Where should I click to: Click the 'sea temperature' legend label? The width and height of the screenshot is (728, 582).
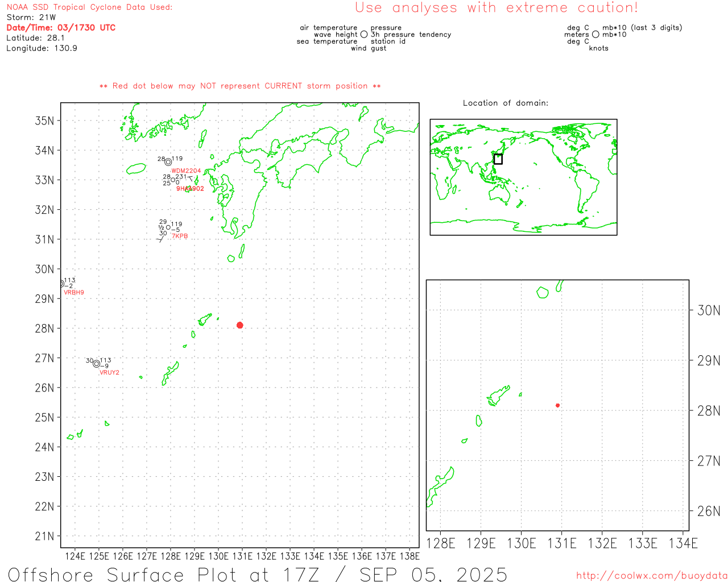coord(327,41)
